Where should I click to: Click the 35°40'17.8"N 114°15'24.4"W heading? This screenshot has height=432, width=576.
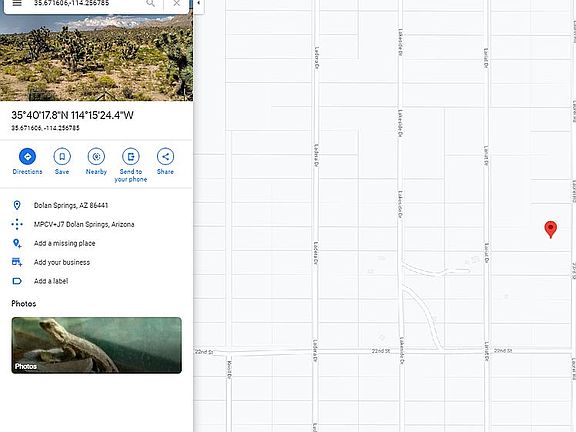(72, 115)
